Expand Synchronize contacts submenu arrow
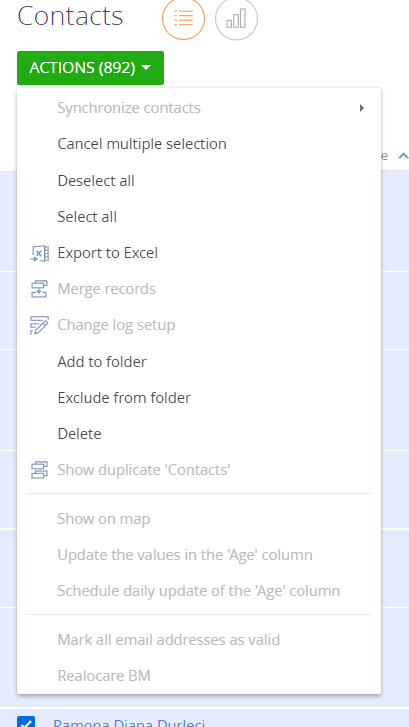Viewport: 409px width, 727px height. click(x=362, y=108)
